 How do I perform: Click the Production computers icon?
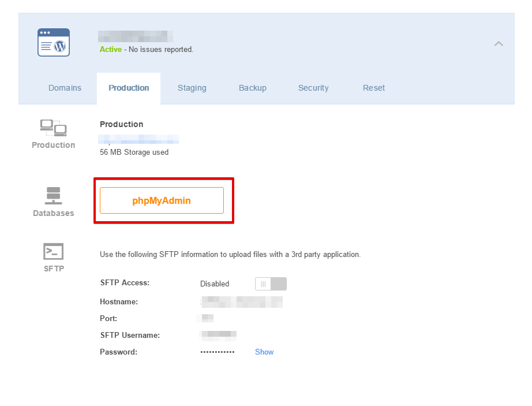(x=53, y=128)
